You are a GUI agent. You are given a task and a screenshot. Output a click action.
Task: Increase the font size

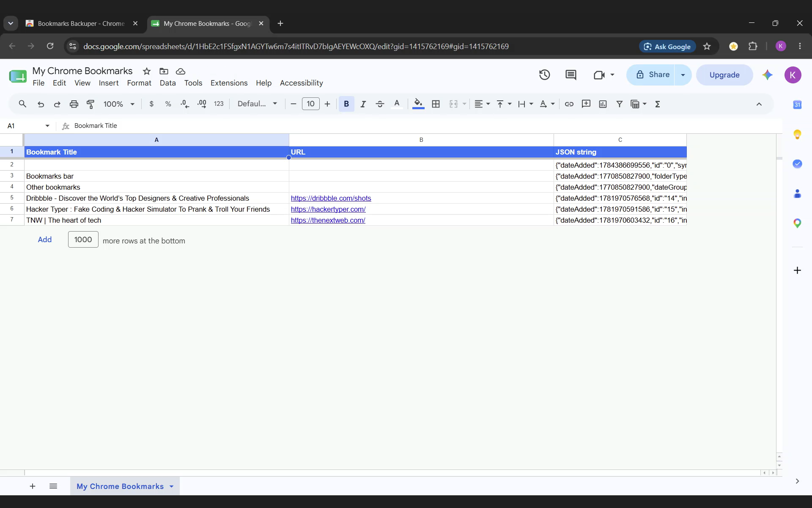tap(327, 104)
